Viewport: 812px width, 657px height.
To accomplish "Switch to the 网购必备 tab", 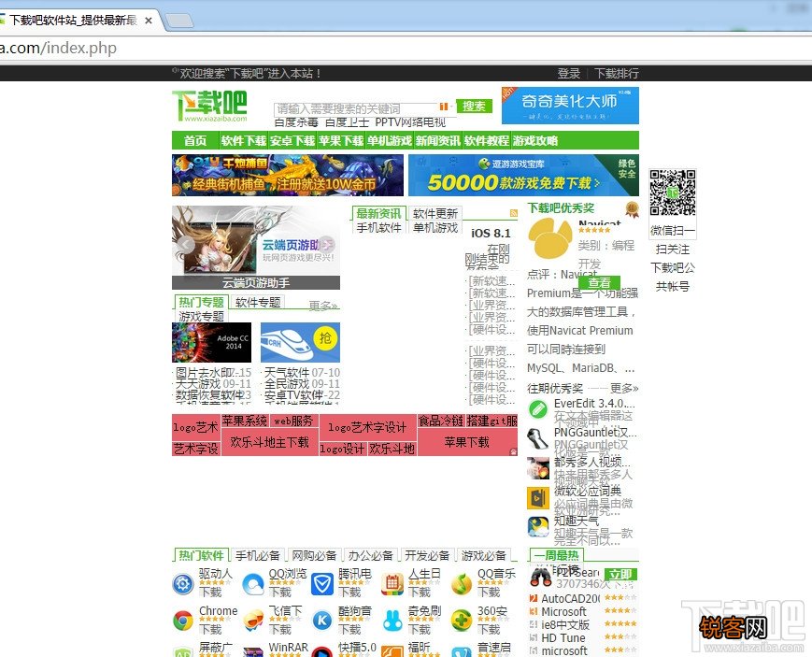I will coord(314,555).
